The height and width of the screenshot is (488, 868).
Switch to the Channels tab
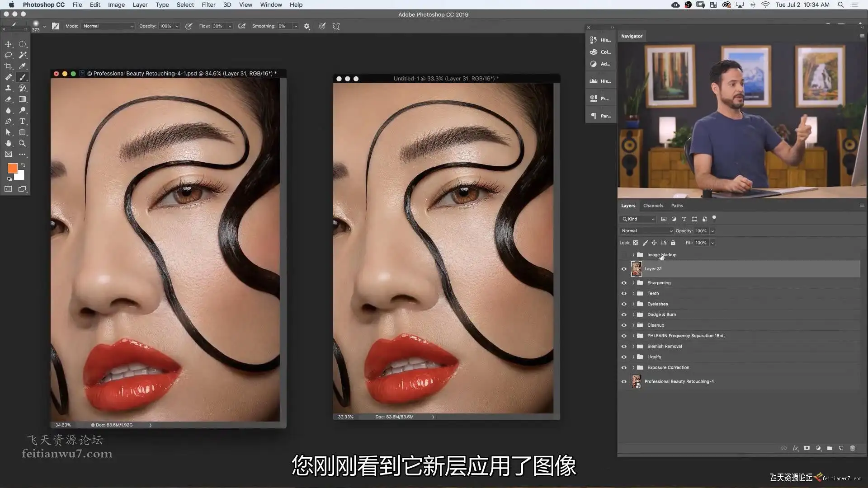pos(653,206)
